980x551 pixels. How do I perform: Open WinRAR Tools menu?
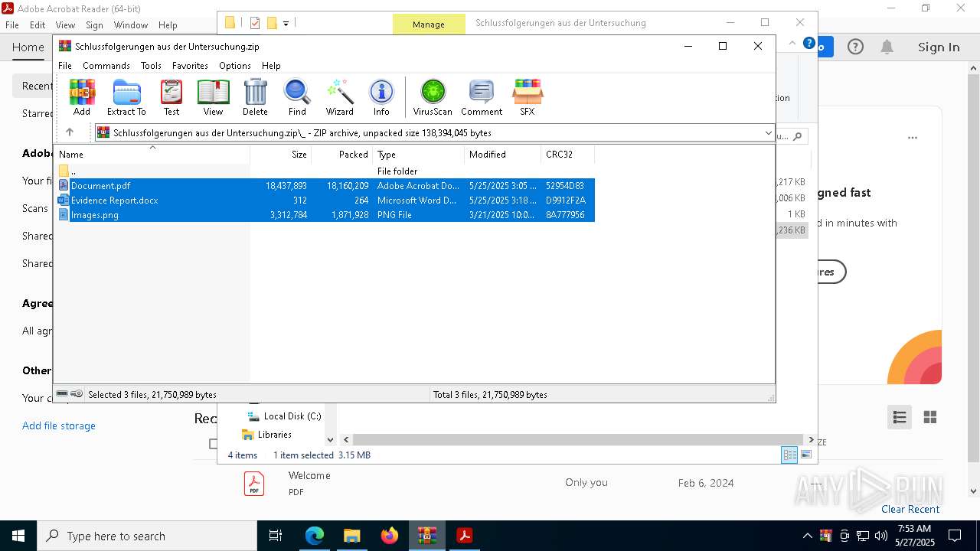pyautogui.click(x=151, y=66)
